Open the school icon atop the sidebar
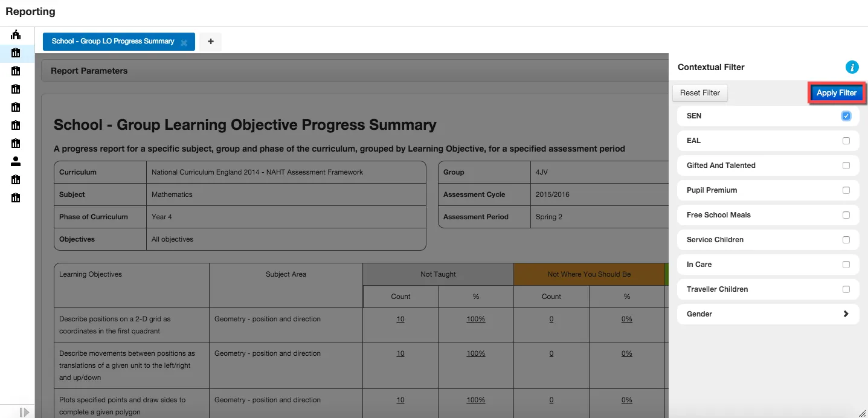The image size is (868, 418). coord(16,35)
